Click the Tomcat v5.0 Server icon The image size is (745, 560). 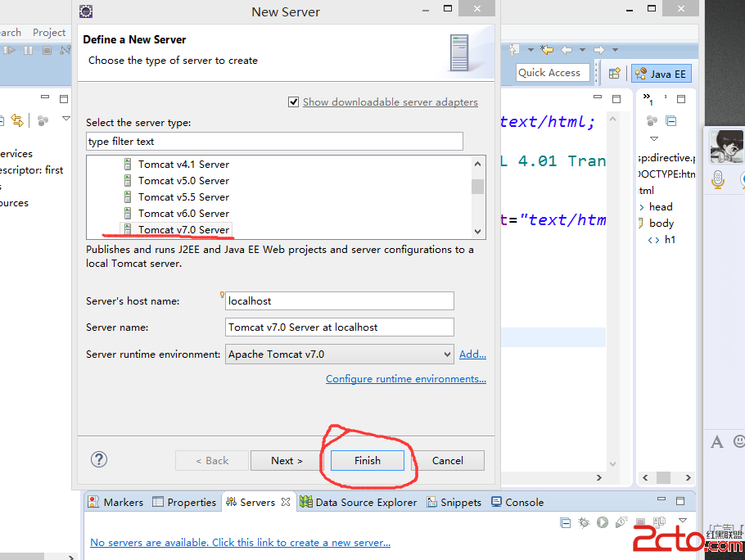pos(128,180)
